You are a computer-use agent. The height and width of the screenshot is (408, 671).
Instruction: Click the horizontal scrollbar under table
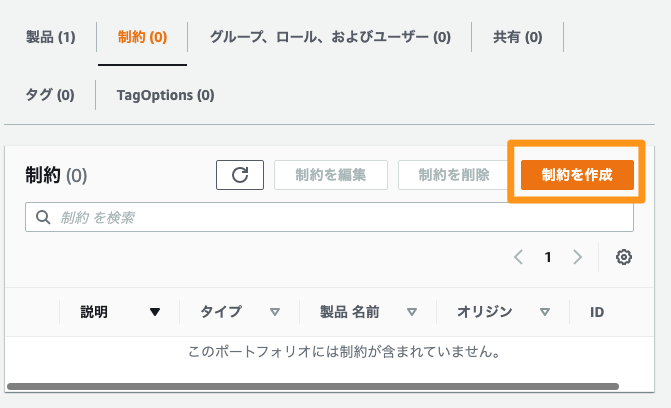coord(313,387)
